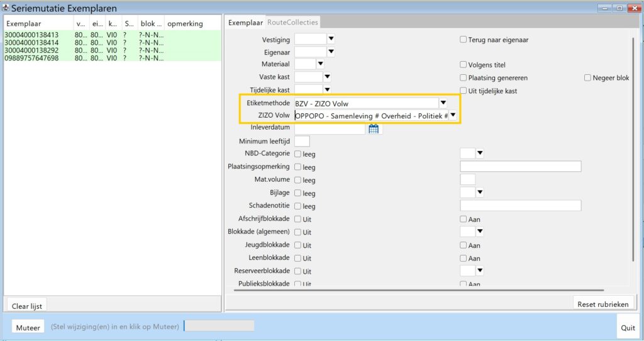The image size is (644, 341).
Task: Select the Exemplaar tab
Action: point(245,23)
